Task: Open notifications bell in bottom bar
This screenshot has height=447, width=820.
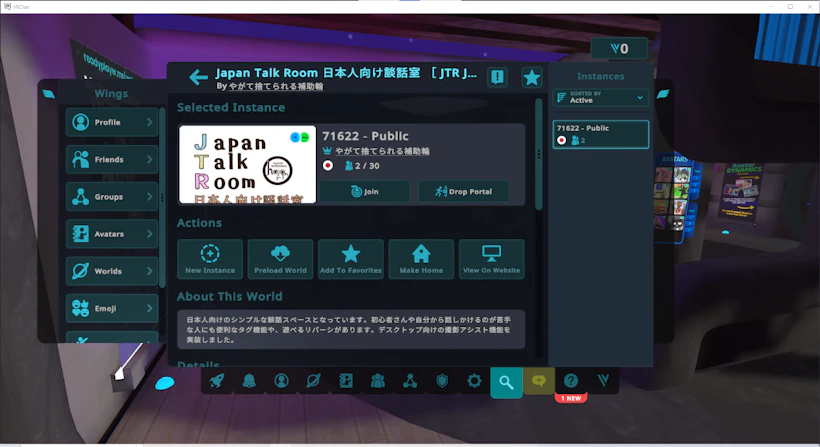Action: pyautogui.click(x=249, y=381)
